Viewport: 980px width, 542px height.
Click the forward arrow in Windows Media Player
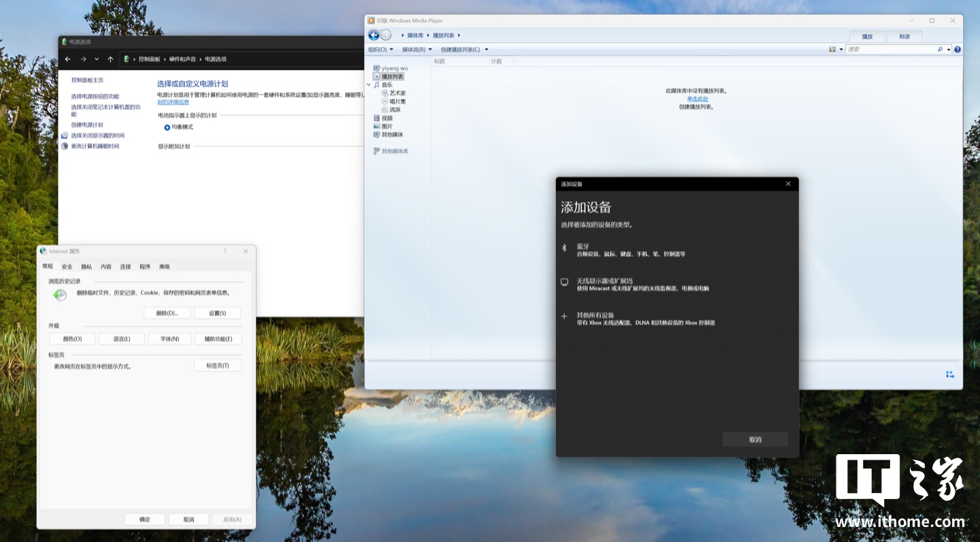coord(386,35)
